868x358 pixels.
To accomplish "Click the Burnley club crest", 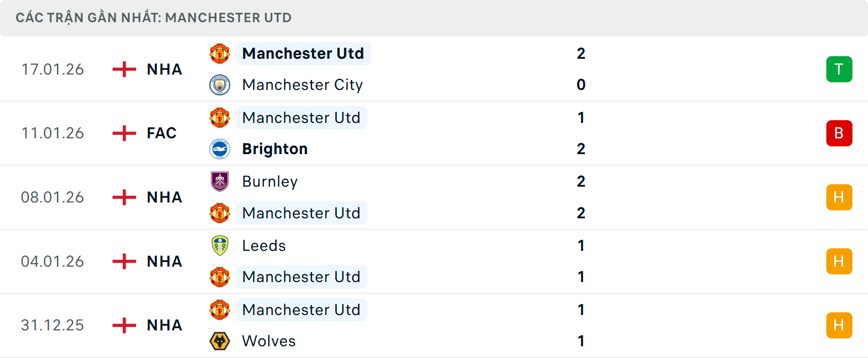I will coord(220,181).
